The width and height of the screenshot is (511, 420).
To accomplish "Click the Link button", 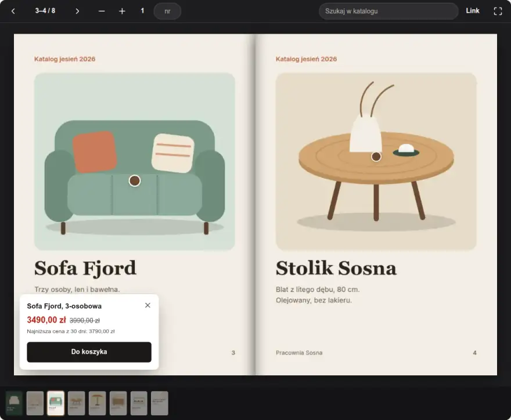I will tap(473, 11).
